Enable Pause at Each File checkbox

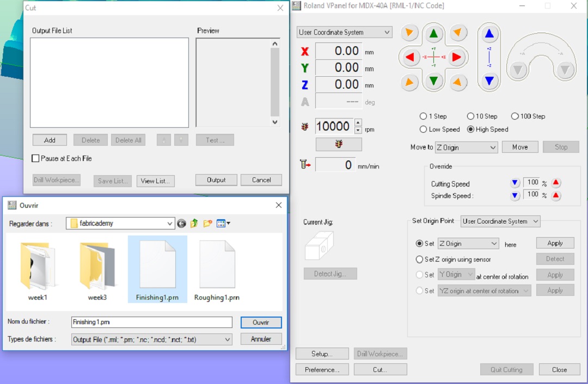click(x=35, y=158)
